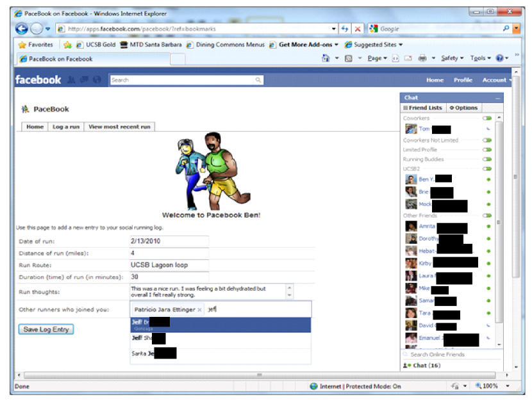Click the Date of run input field
Image resolution: width=532 pixels, height=404 pixels.
coord(169,241)
